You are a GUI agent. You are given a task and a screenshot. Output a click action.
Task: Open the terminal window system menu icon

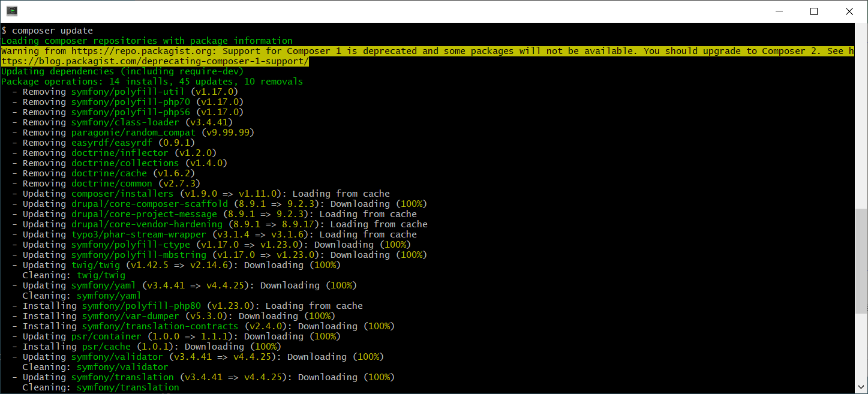pyautogui.click(x=11, y=11)
